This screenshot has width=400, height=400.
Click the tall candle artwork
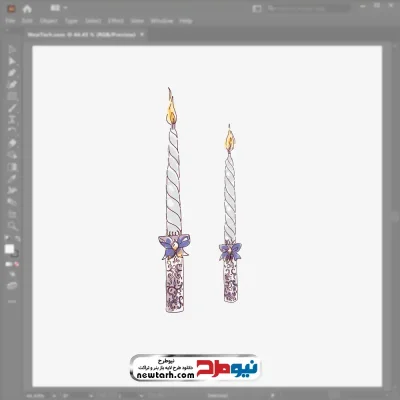(174, 200)
